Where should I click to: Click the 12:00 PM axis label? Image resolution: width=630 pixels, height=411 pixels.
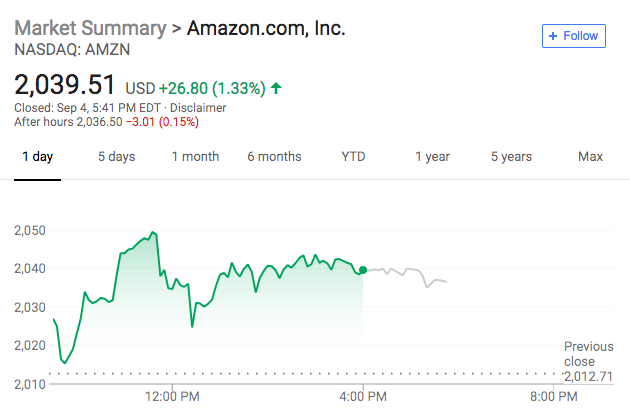(173, 394)
